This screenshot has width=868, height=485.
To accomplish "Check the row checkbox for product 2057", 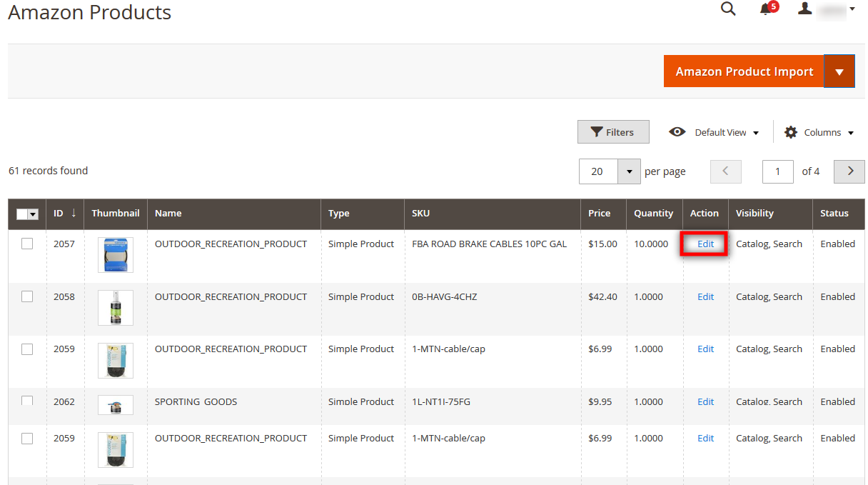I will (x=27, y=244).
